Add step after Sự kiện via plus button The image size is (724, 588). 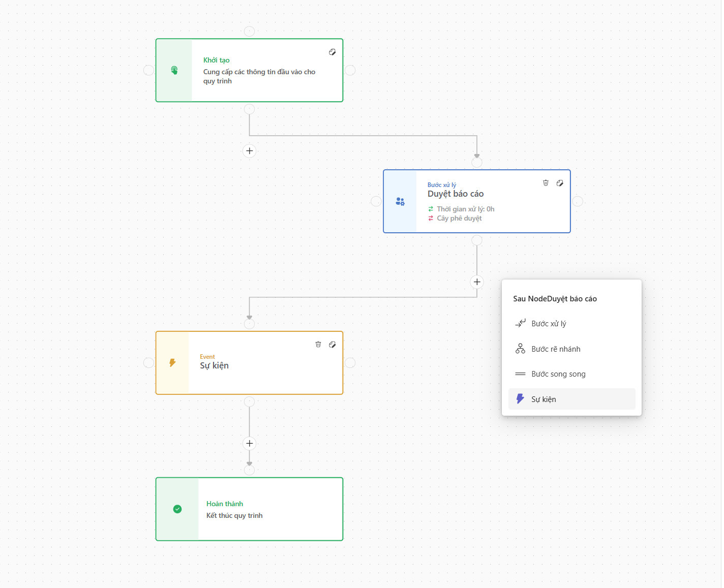[x=250, y=444]
